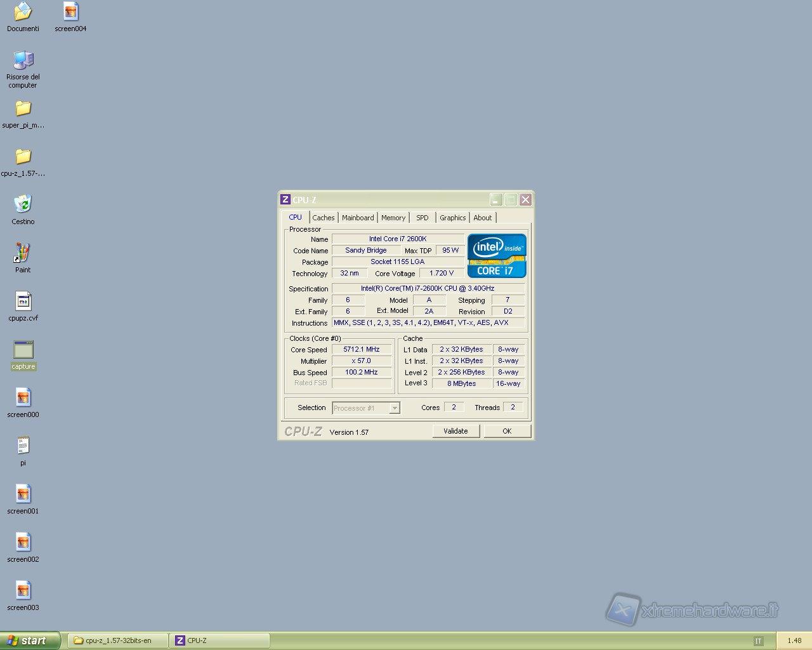Open the Memory tab

point(393,218)
